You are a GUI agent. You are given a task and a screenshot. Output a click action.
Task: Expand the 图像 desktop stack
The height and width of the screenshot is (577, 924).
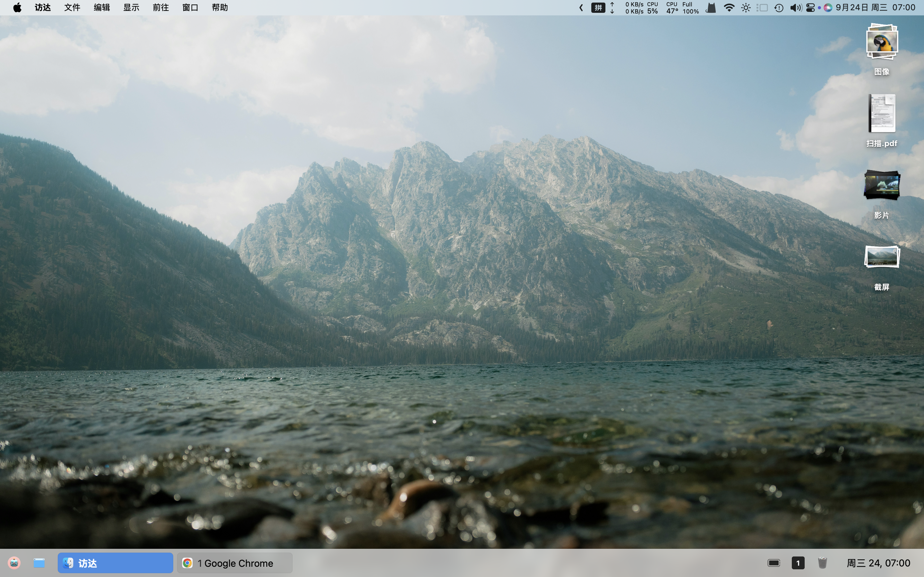click(x=882, y=42)
